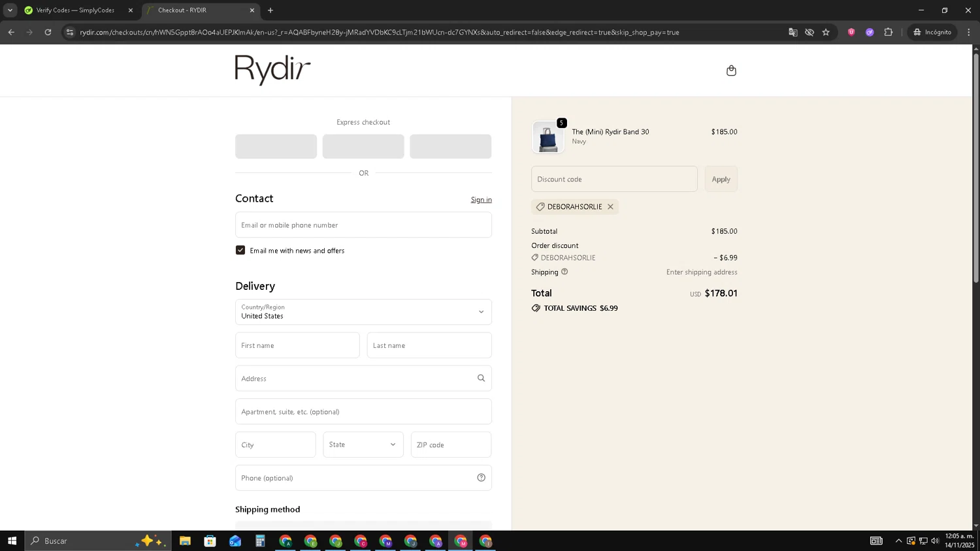Click the Rydir logo
980x551 pixels.
[x=272, y=70]
